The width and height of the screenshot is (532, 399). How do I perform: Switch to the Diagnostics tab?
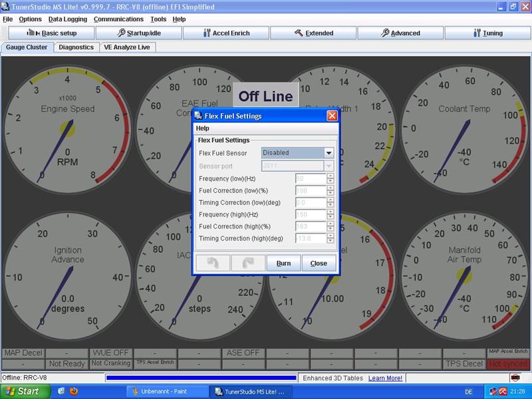[x=76, y=47]
